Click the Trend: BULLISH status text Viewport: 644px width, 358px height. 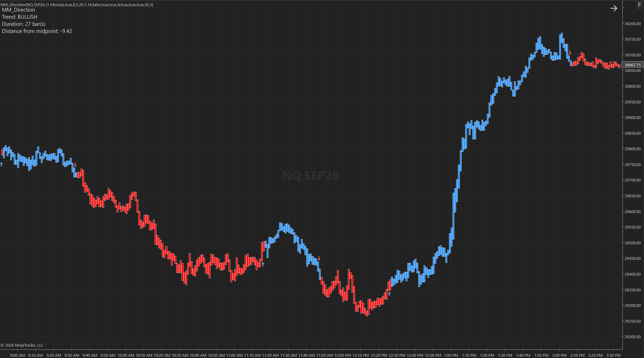(20, 17)
